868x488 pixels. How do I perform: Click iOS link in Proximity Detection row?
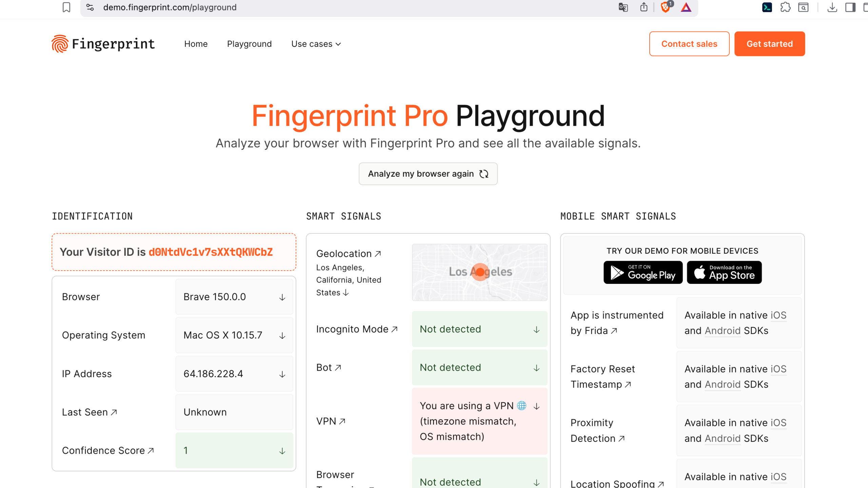coord(778,423)
